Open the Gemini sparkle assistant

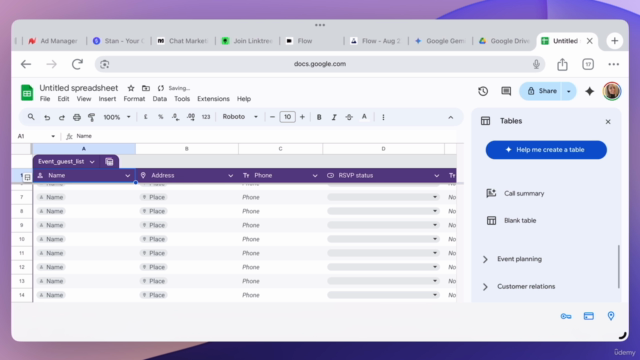tap(589, 91)
